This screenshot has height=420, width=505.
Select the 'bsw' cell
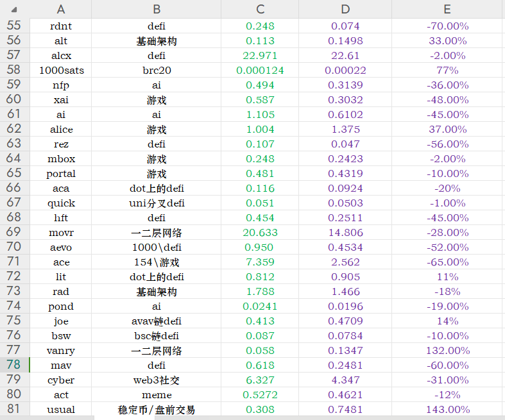click(x=60, y=335)
